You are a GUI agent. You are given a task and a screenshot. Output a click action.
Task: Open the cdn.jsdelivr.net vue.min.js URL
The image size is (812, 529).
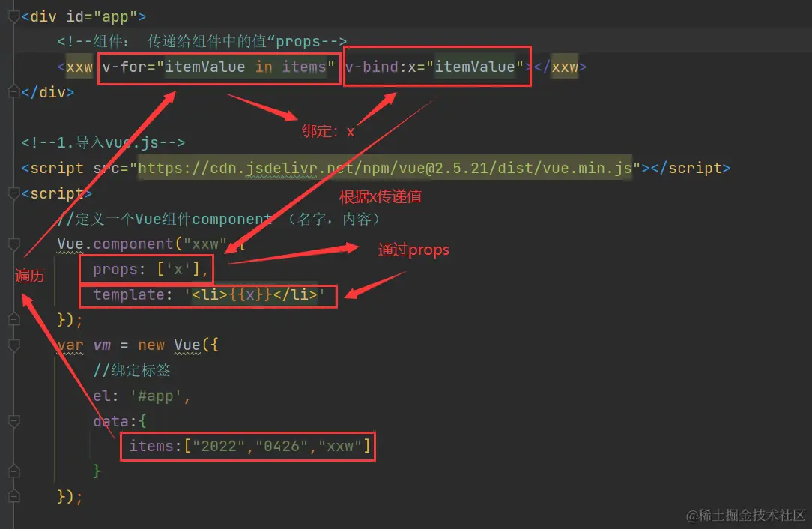click(385, 168)
